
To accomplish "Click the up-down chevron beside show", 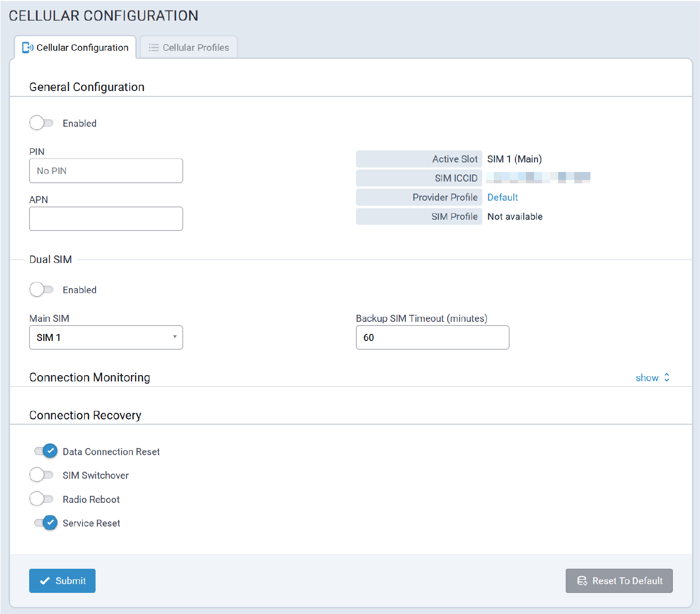I will point(667,378).
